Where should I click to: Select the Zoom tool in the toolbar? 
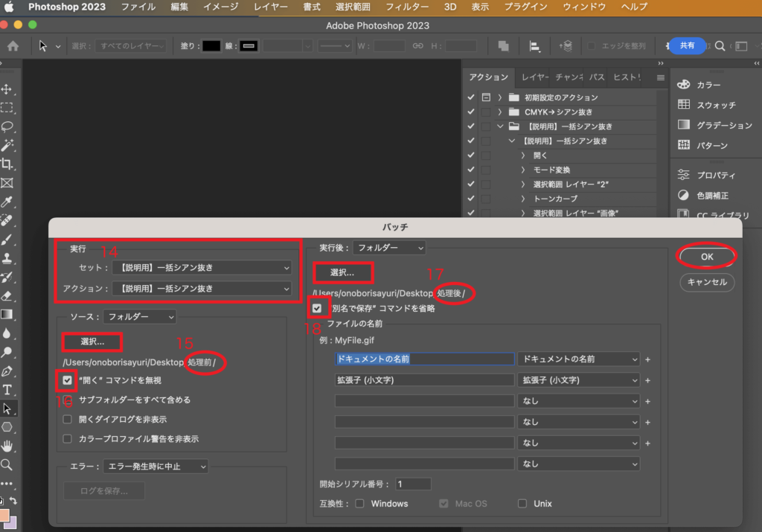tap(7, 465)
